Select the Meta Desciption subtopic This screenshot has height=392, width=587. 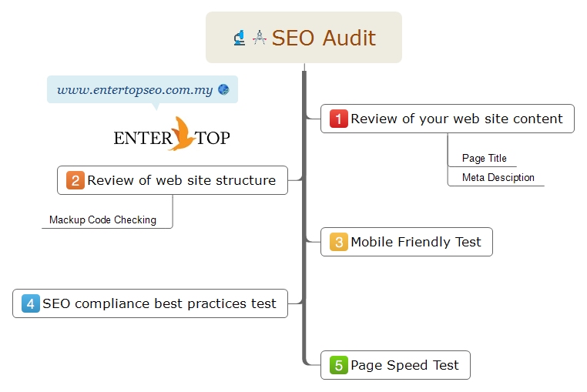498,177
